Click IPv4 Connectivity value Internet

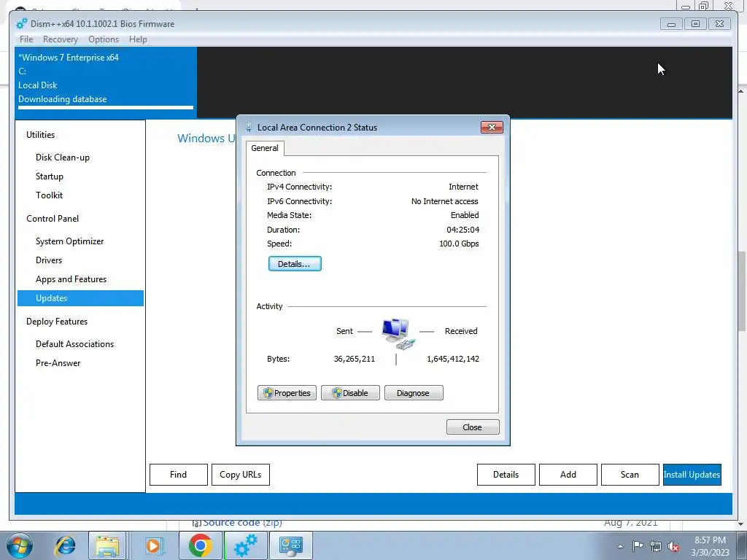(463, 187)
